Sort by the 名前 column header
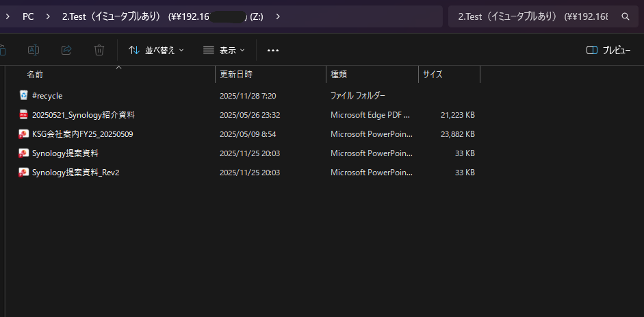 click(35, 74)
